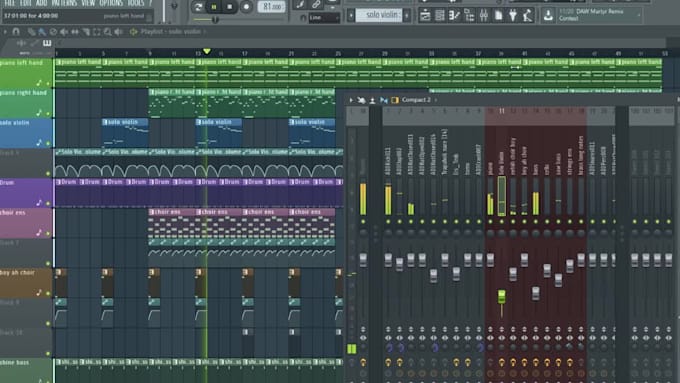
Task: Select the playlist select tool
Action: 96,32
